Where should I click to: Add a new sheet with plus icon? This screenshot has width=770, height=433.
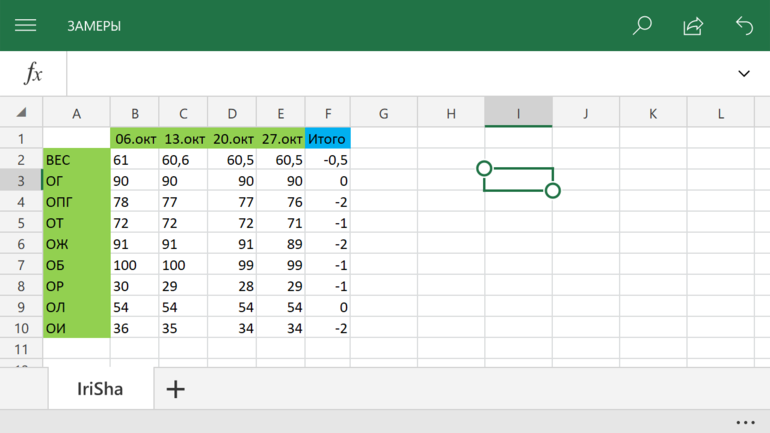coord(175,389)
